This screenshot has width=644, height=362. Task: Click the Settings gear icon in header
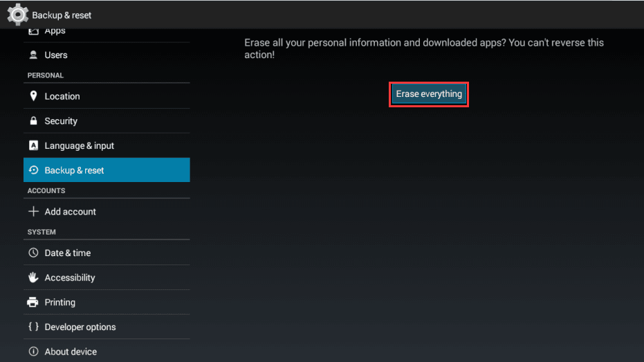coord(17,15)
